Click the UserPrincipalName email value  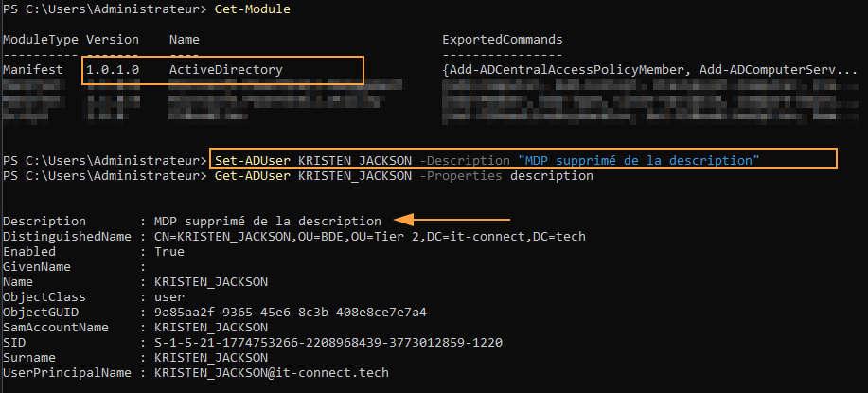[271, 373]
